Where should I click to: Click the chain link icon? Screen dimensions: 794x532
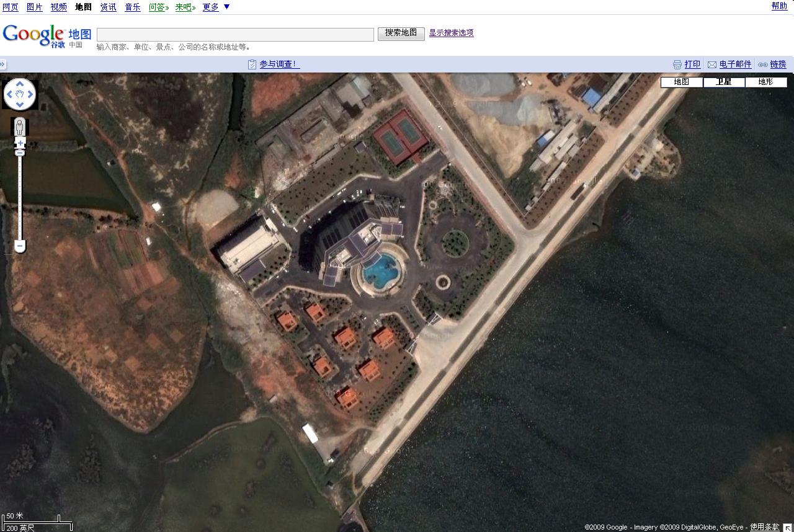(763, 64)
